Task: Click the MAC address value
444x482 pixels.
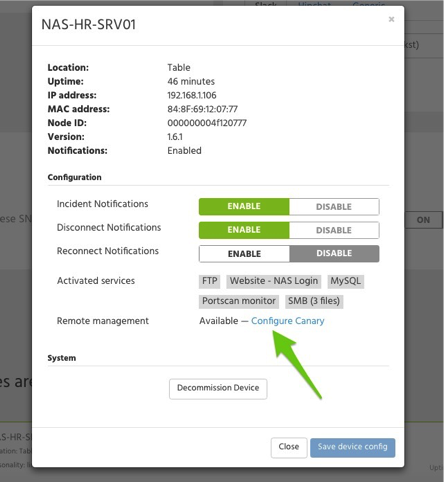Action: (x=202, y=109)
